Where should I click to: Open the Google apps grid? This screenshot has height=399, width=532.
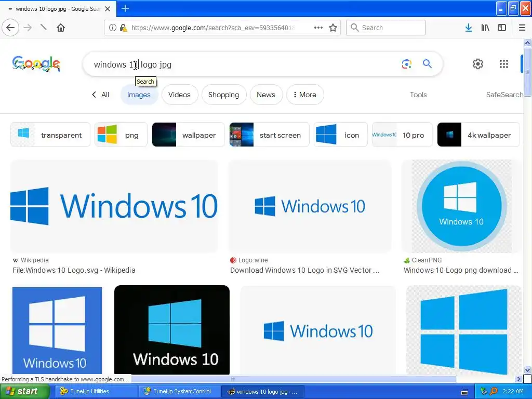(504, 64)
